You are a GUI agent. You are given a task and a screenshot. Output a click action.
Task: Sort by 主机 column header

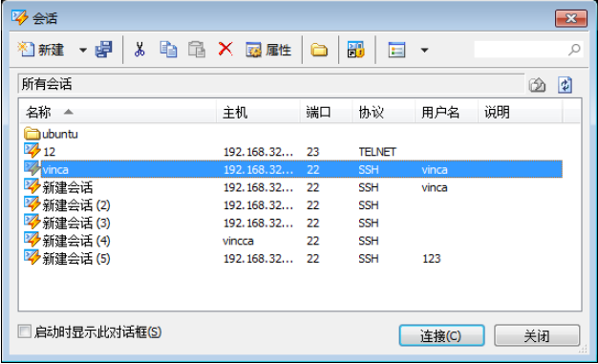(x=258, y=112)
